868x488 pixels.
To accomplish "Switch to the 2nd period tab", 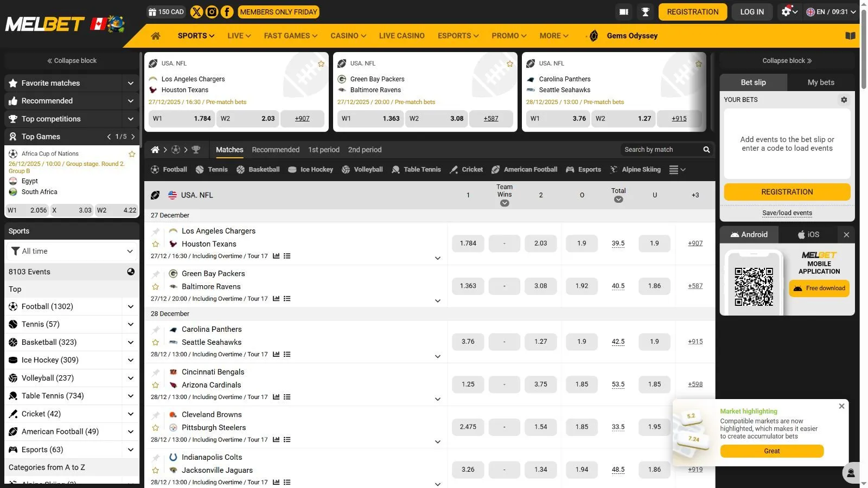I will click(365, 150).
